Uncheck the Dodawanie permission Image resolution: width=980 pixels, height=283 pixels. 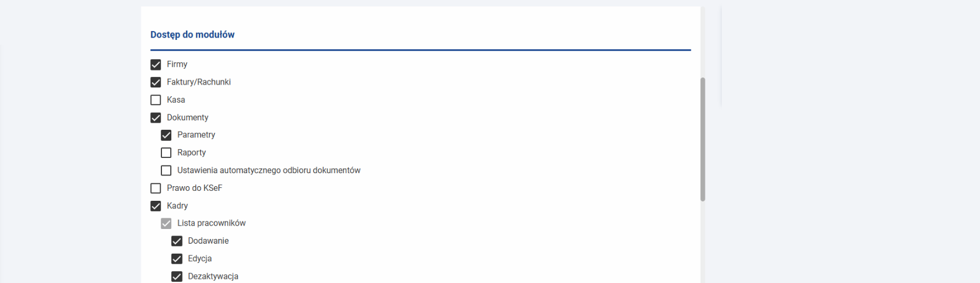[x=177, y=241]
